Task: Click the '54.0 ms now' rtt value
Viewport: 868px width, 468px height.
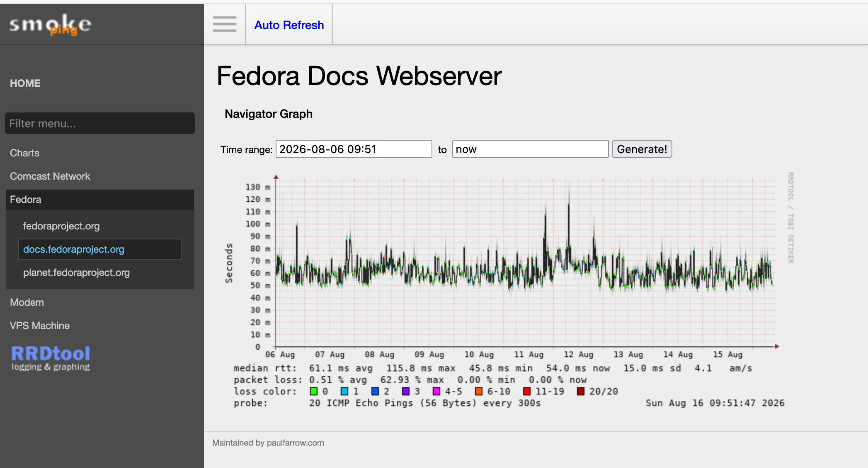Action: click(578, 368)
